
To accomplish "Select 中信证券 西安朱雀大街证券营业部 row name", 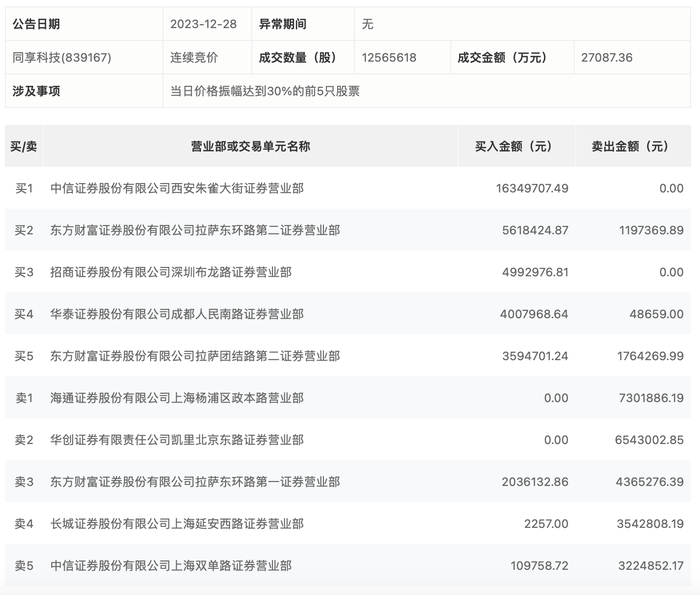I will (177, 188).
